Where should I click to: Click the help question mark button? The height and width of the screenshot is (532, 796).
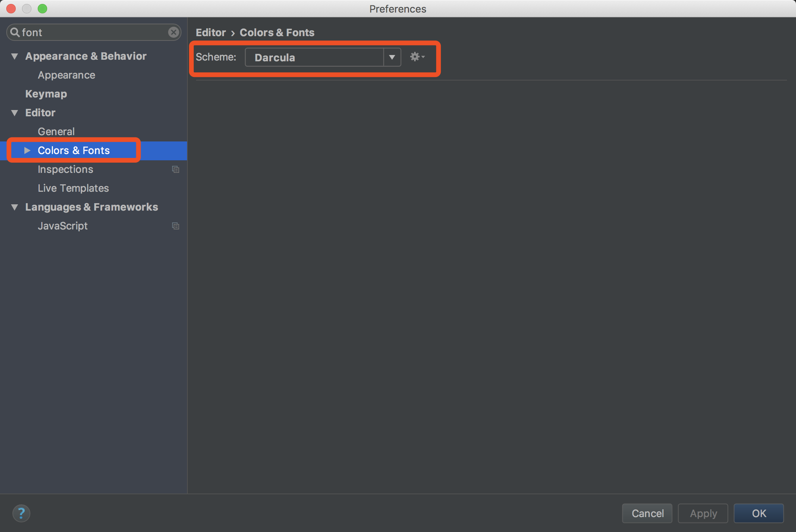[21, 513]
